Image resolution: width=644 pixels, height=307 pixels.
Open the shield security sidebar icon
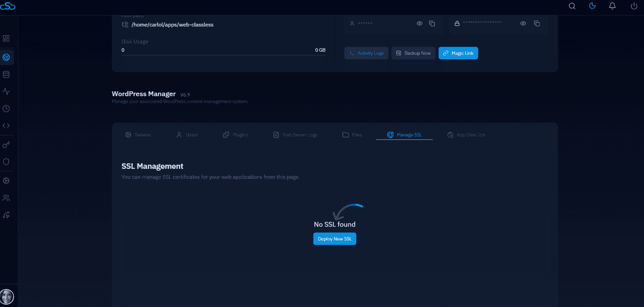[x=6, y=162]
